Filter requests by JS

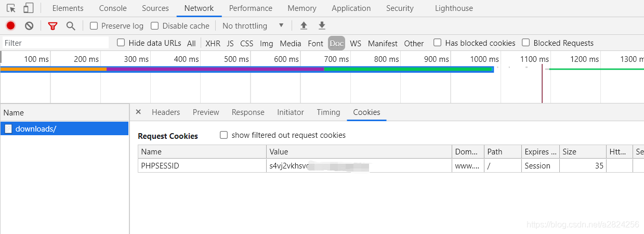click(x=230, y=43)
